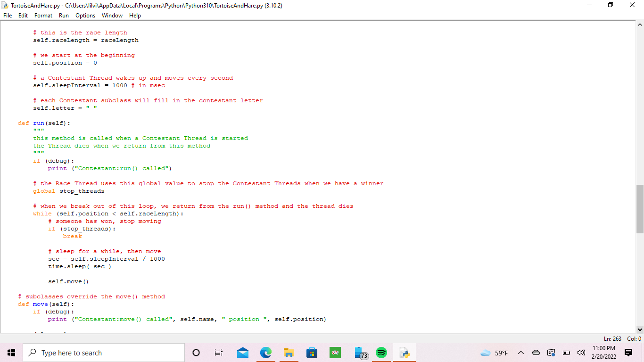
Task: Click the Cortana circle icon
Action: (x=196, y=353)
